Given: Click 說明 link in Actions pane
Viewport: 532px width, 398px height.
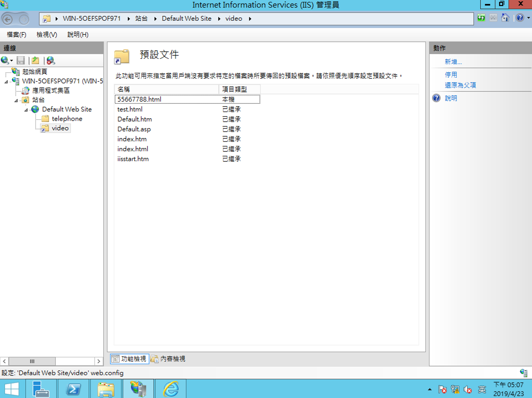Looking at the screenshot, I should [451, 98].
